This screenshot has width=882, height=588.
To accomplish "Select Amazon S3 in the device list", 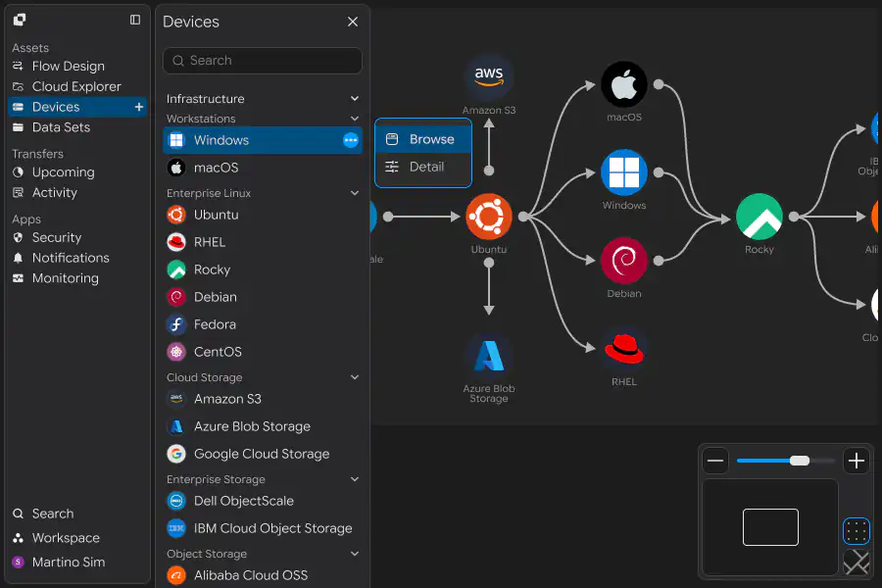I will (262, 399).
